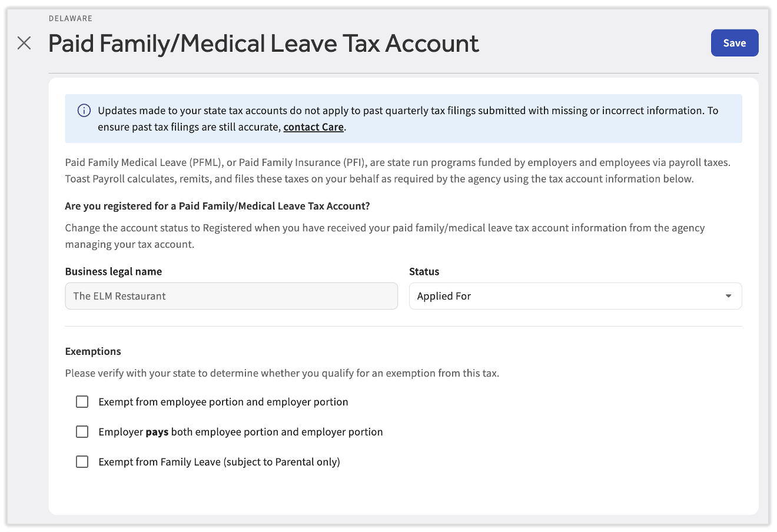This screenshot has height=532, width=777.
Task: Click the Business legal name field
Action: [x=231, y=296]
